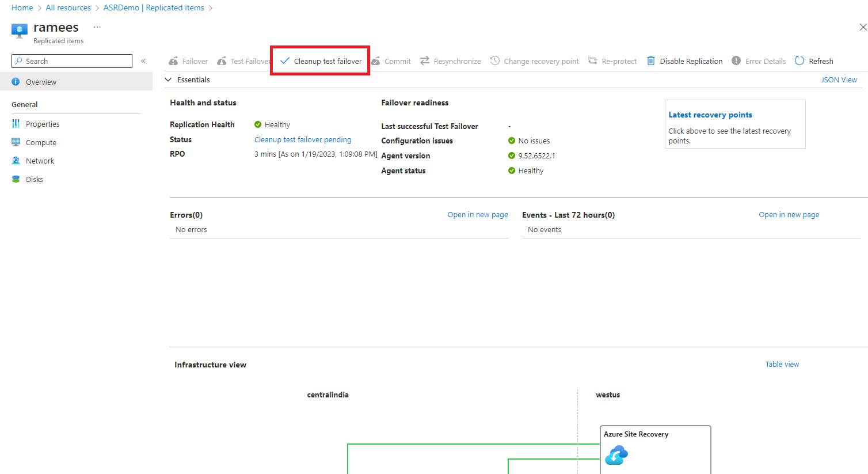
Task: Click the Failover toolbar icon
Action: (x=173, y=61)
